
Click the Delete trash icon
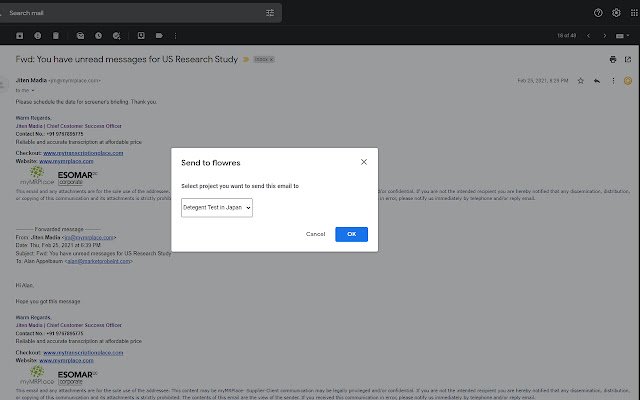56,36
